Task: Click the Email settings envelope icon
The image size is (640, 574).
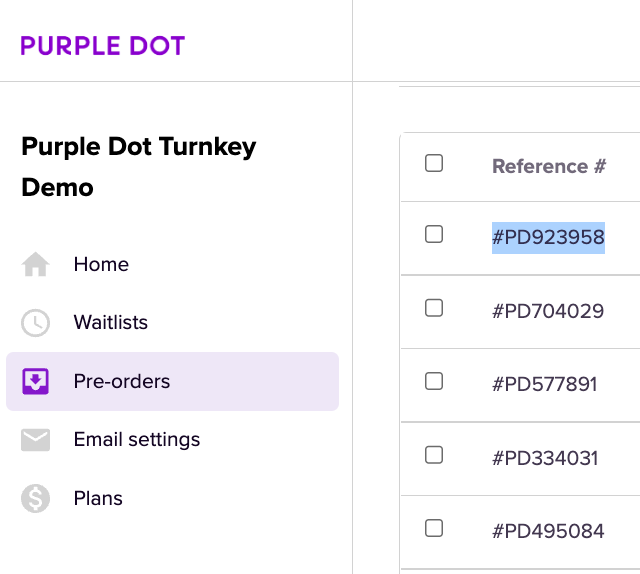Action: pyautogui.click(x=36, y=440)
